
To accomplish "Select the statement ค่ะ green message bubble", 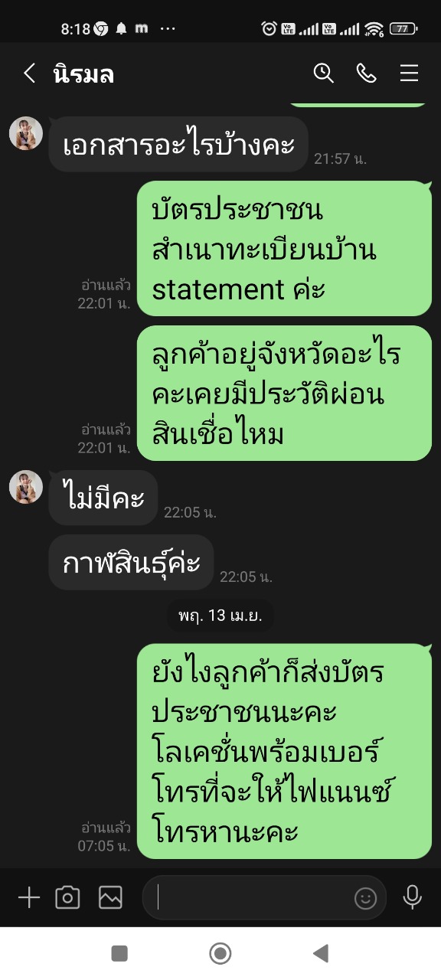I will [x=285, y=249].
